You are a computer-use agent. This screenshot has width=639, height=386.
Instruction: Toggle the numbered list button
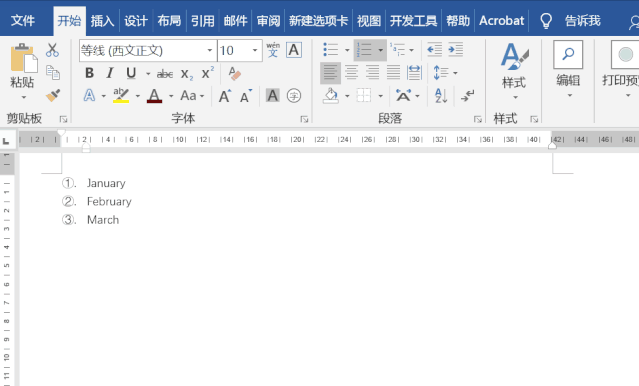click(x=364, y=50)
